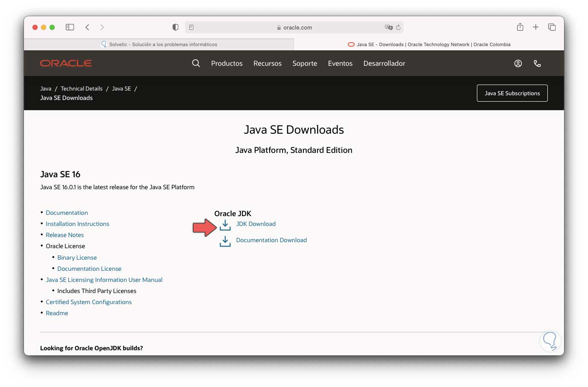Click the Oracle JDK heading
588x387 pixels.
click(233, 214)
